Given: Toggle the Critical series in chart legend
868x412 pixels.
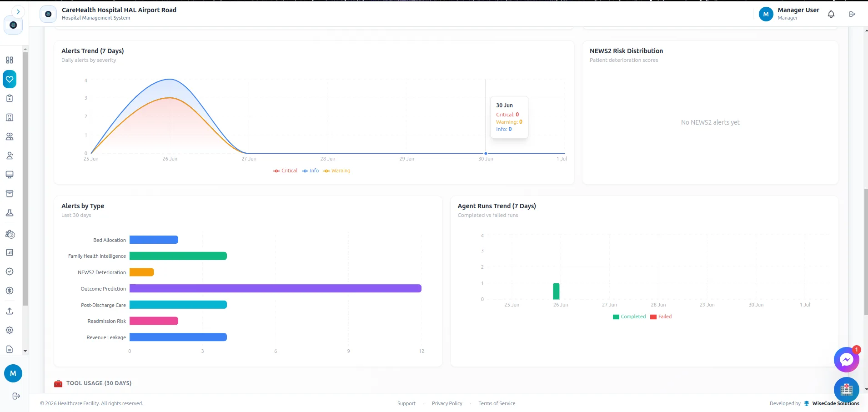Looking at the screenshot, I should point(285,171).
